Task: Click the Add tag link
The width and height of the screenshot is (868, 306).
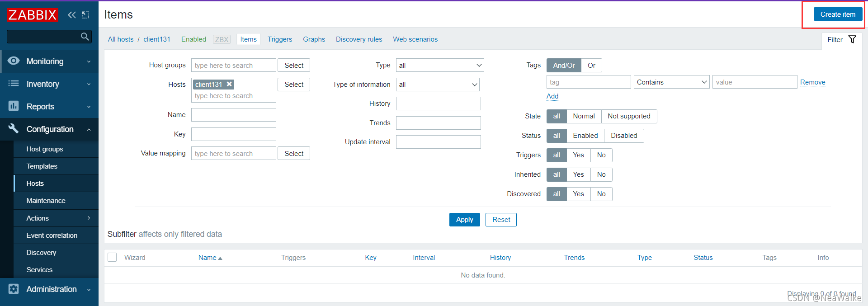Action: pyautogui.click(x=552, y=96)
